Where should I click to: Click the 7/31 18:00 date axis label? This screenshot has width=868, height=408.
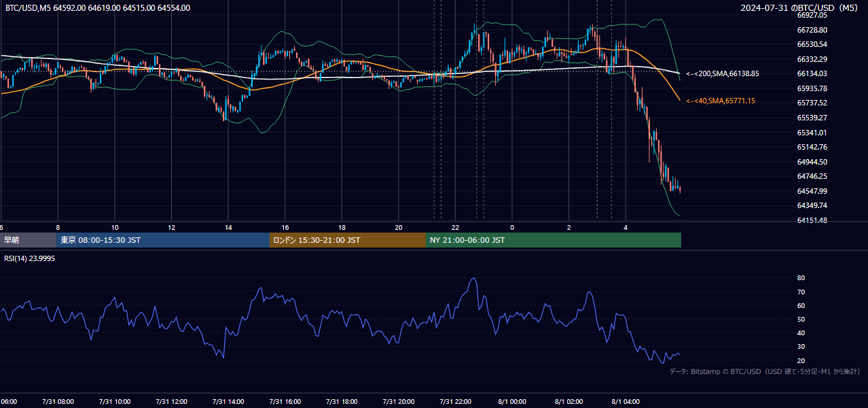tap(342, 402)
